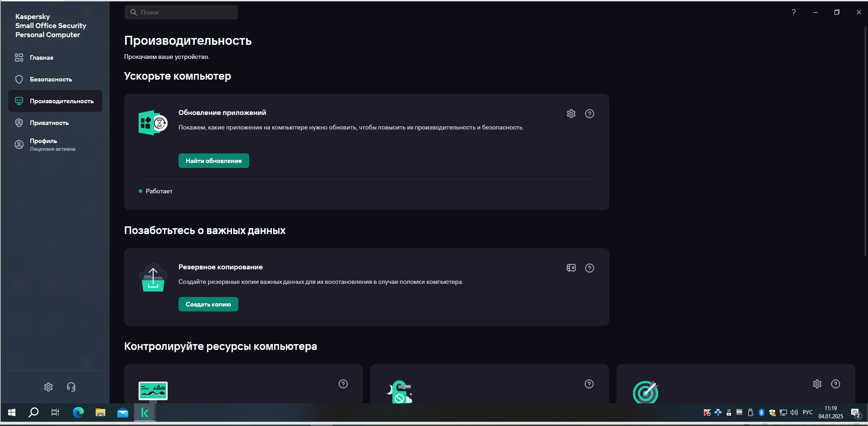Screen dimensions: 868x426
Task: Open Безопасность section in sidebar
Action: point(55,79)
